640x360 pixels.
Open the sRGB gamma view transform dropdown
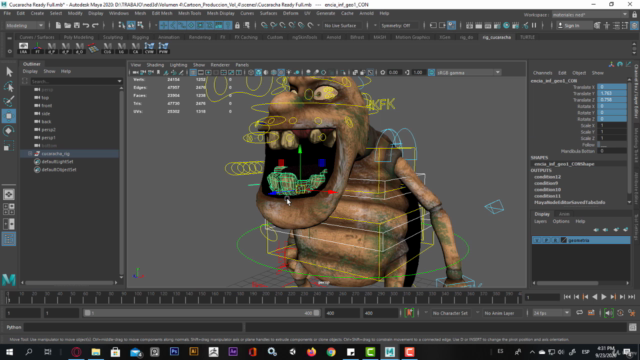pyautogui.click(x=469, y=73)
